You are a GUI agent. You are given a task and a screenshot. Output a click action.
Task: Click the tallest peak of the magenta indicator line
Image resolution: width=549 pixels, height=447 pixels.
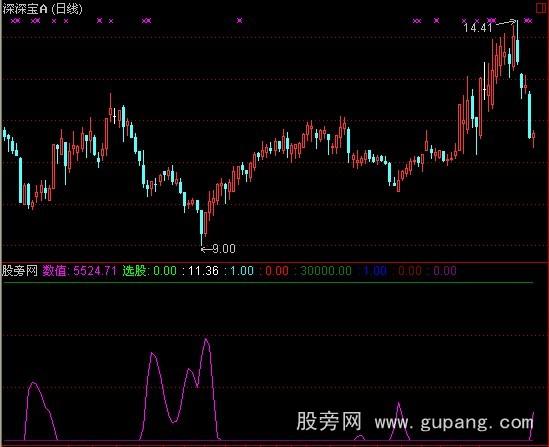point(206,340)
